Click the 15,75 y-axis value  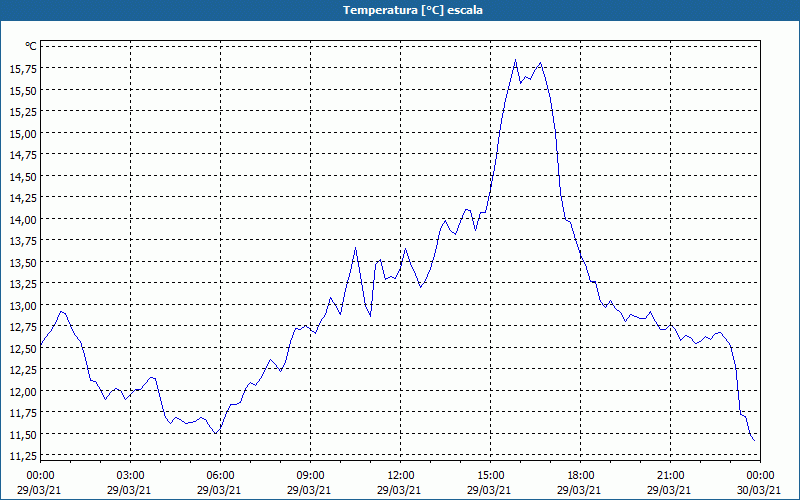tap(23, 68)
